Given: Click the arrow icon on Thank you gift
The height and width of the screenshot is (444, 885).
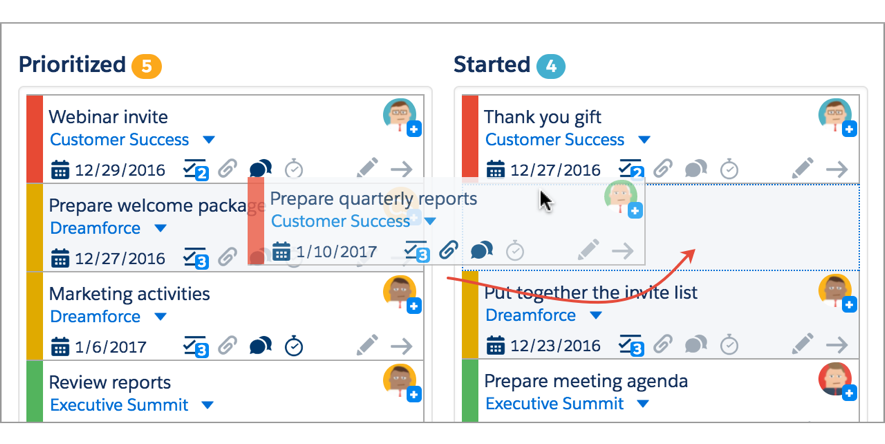Looking at the screenshot, I should tap(836, 169).
